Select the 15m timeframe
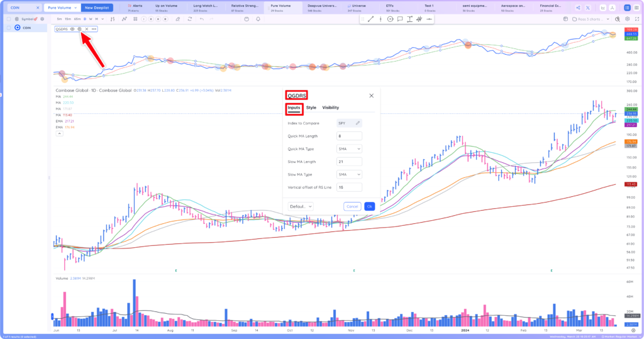 [x=67, y=19]
